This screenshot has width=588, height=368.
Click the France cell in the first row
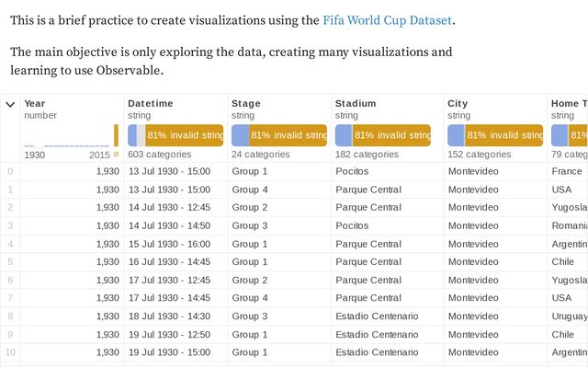click(x=566, y=171)
